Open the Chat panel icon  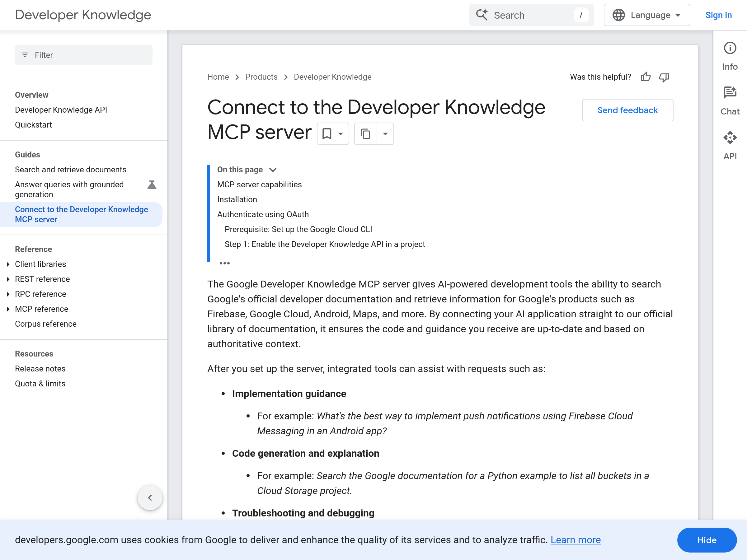pos(730,92)
